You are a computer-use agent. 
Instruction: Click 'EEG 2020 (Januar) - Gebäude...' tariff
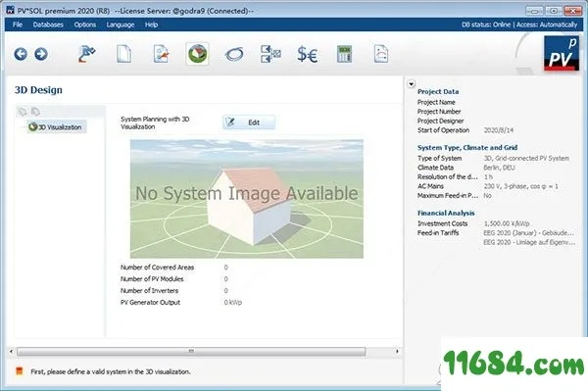click(x=528, y=233)
